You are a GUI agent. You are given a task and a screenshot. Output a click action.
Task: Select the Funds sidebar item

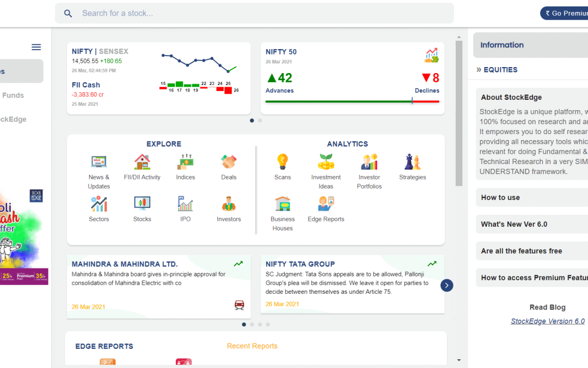tap(13, 95)
